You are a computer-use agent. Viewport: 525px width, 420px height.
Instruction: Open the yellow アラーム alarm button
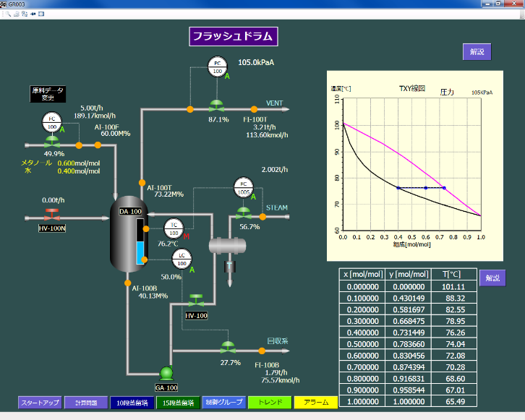tap(315, 402)
